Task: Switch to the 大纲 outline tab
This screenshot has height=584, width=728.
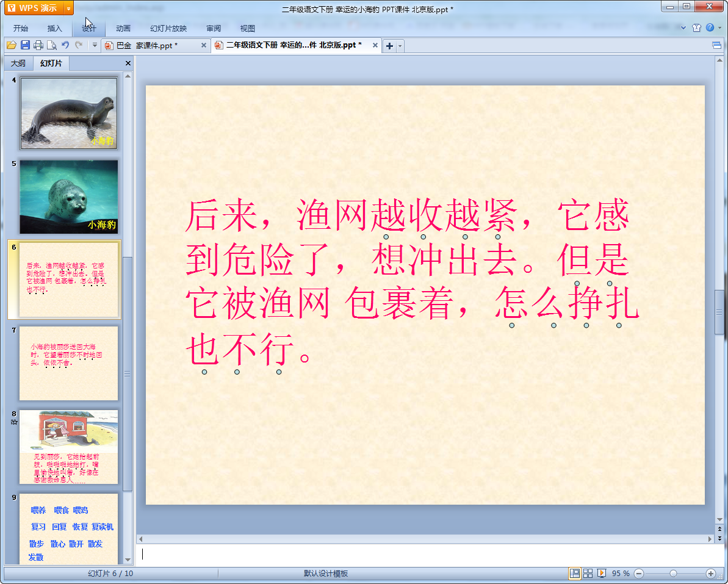Action: click(18, 63)
